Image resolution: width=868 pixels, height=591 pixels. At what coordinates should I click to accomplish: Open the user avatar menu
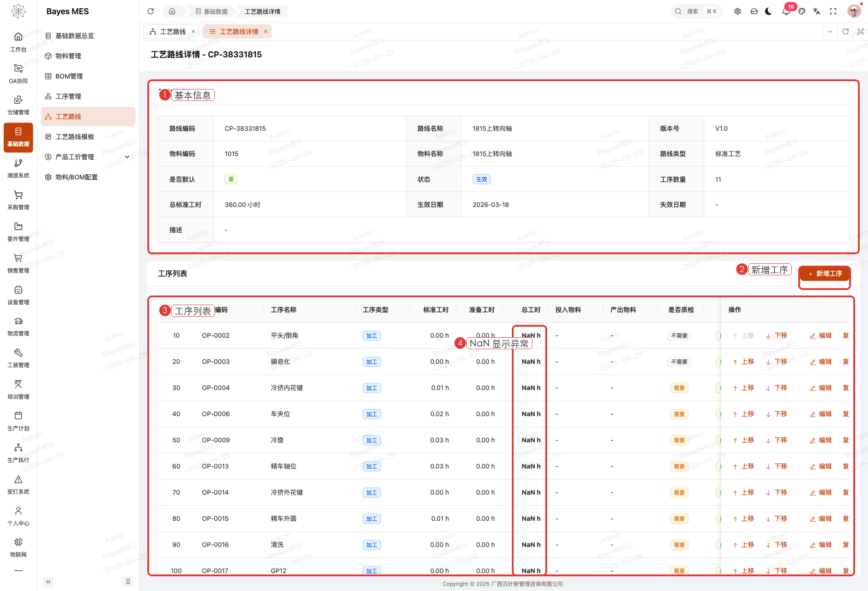click(854, 11)
